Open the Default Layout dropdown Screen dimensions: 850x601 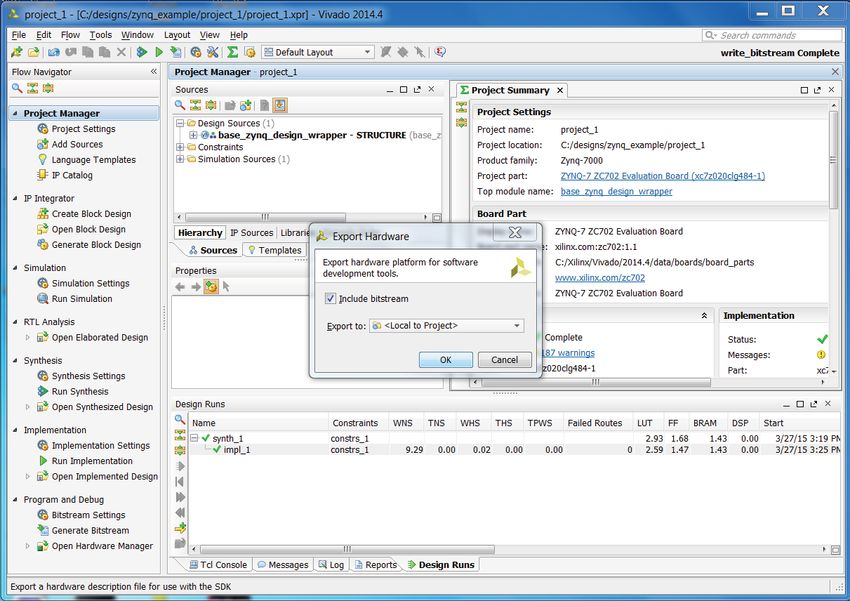[x=318, y=52]
